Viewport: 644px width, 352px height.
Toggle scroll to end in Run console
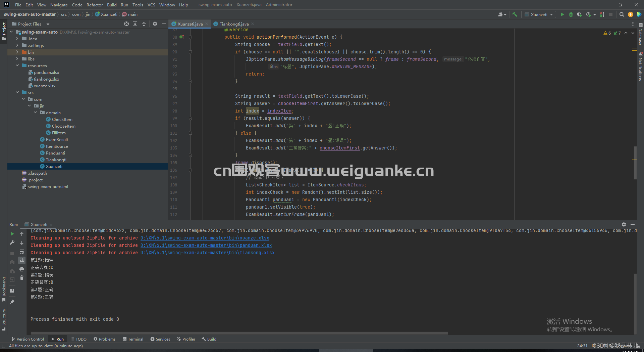[x=22, y=260]
